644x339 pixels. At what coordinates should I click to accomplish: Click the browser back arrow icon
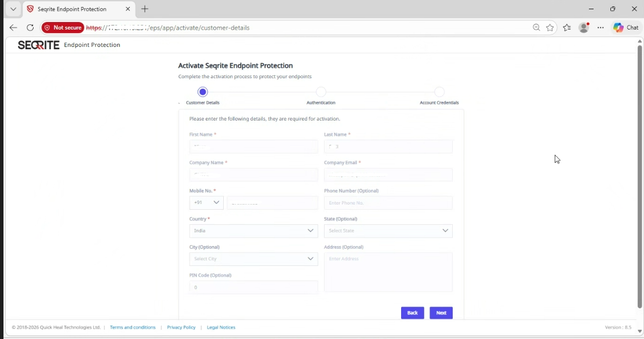point(13,27)
